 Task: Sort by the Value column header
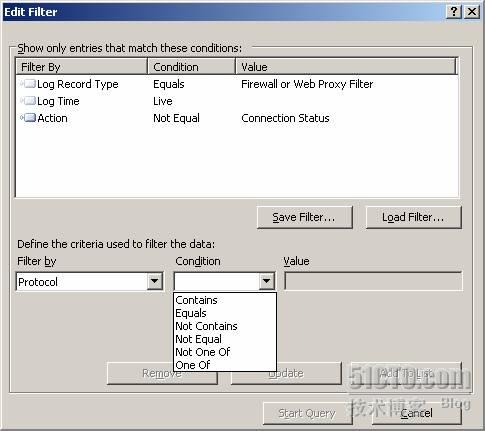(346, 67)
